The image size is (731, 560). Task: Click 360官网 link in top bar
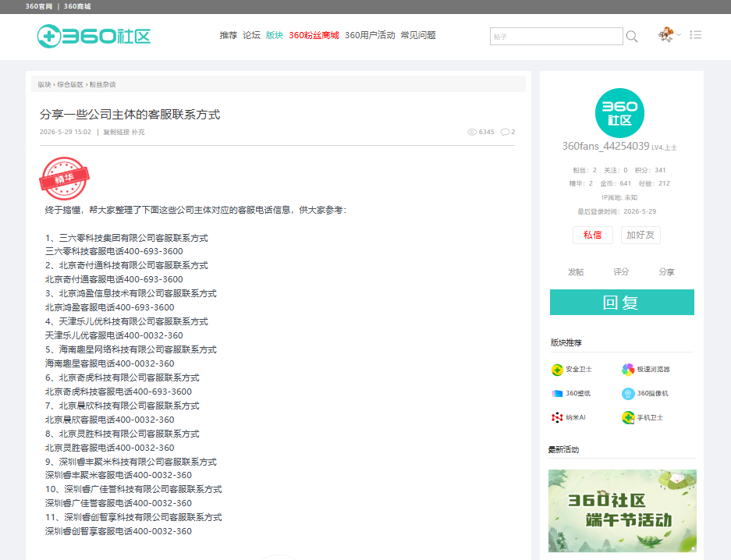pyautogui.click(x=39, y=6)
